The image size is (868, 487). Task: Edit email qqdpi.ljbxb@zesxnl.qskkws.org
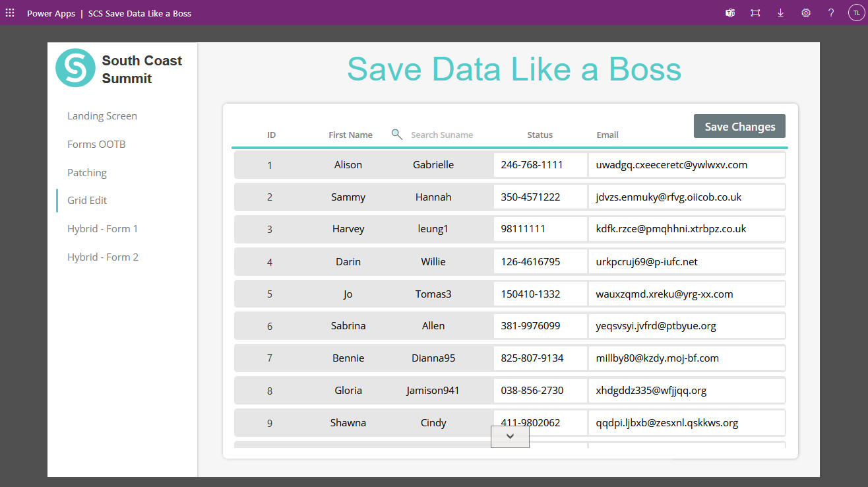tap(687, 423)
